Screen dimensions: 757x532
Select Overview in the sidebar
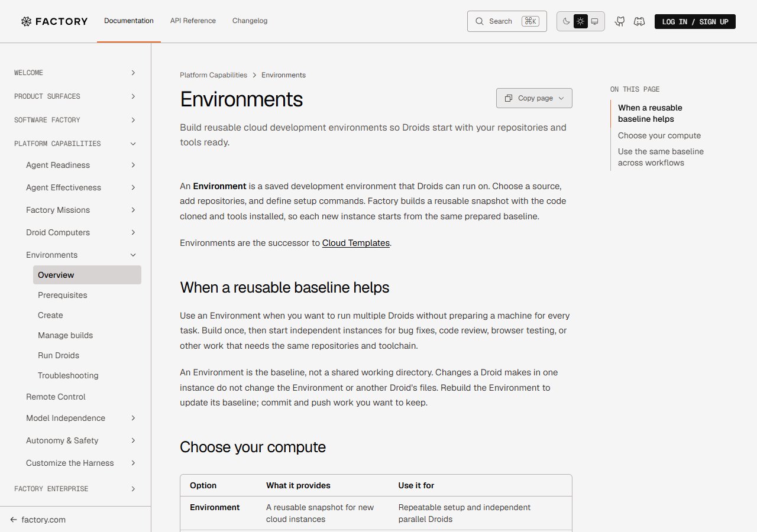click(x=87, y=275)
